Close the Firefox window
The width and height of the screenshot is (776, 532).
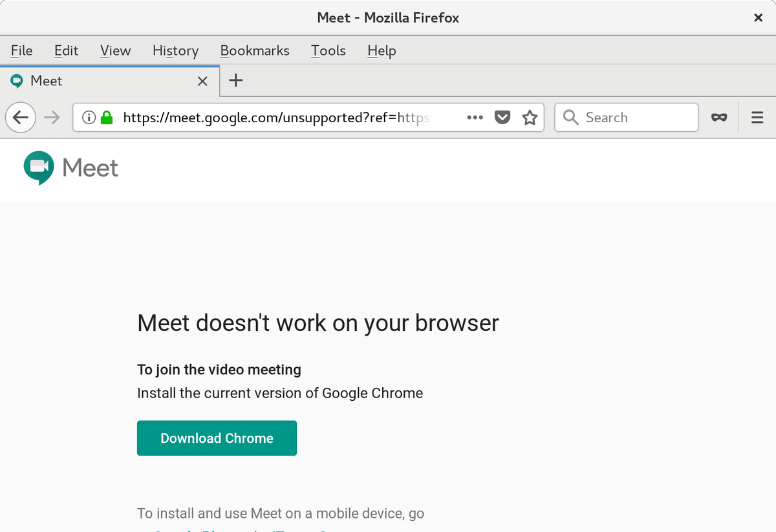pyautogui.click(x=758, y=18)
